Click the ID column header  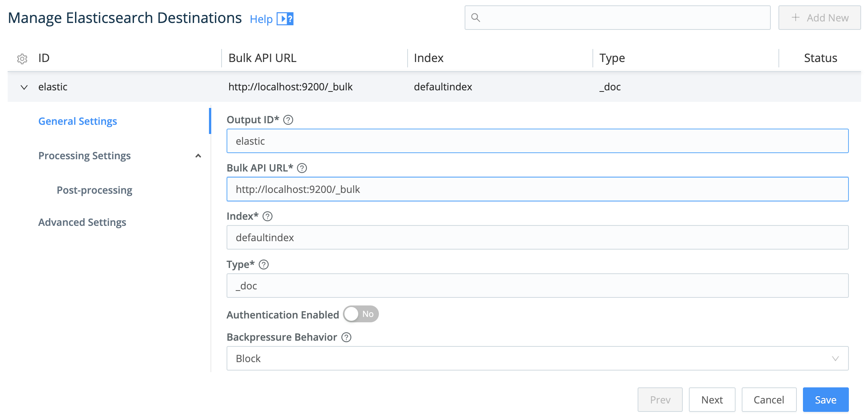[x=44, y=58]
